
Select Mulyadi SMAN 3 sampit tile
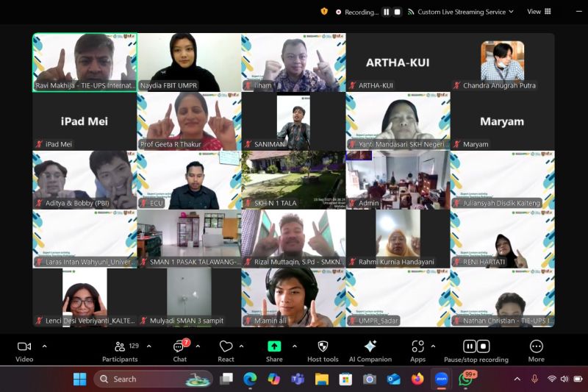[190, 298]
